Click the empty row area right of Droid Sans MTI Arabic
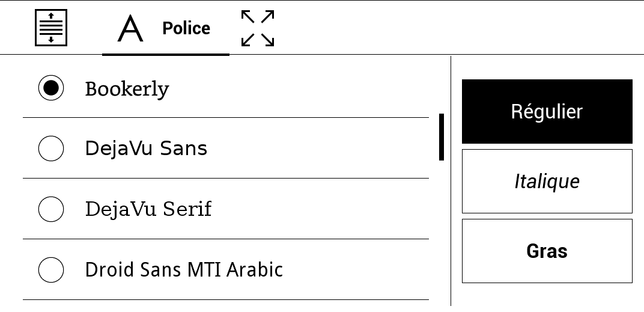 click(354, 269)
